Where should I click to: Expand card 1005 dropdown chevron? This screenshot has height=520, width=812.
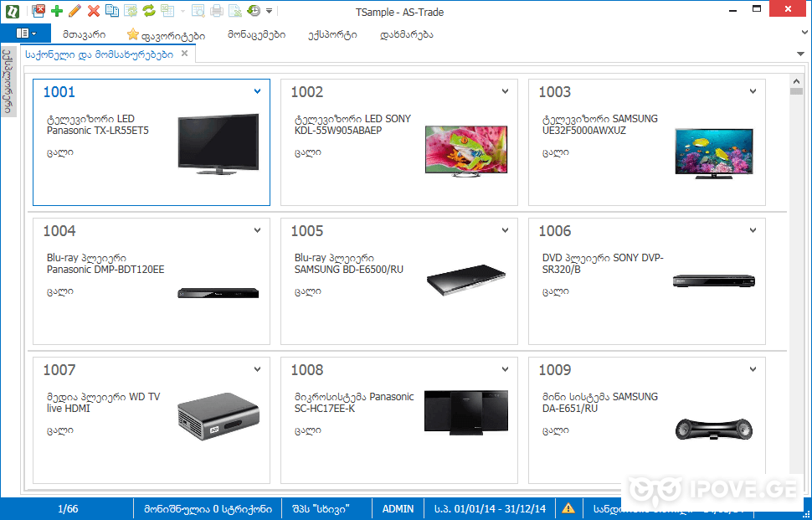(505, 230)
